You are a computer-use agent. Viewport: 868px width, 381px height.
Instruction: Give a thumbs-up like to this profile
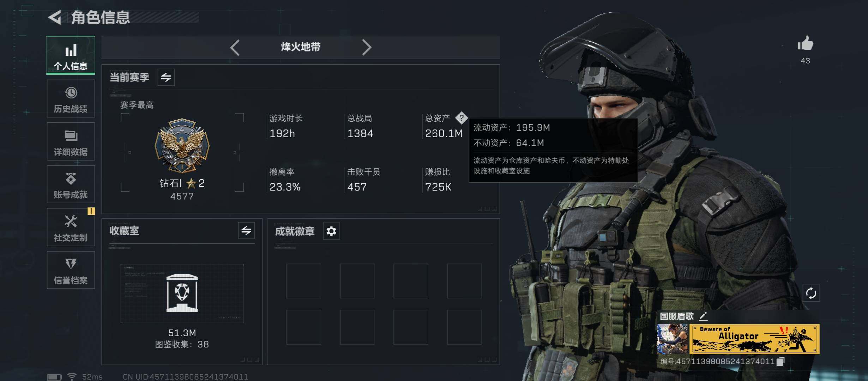coord(805,44)
